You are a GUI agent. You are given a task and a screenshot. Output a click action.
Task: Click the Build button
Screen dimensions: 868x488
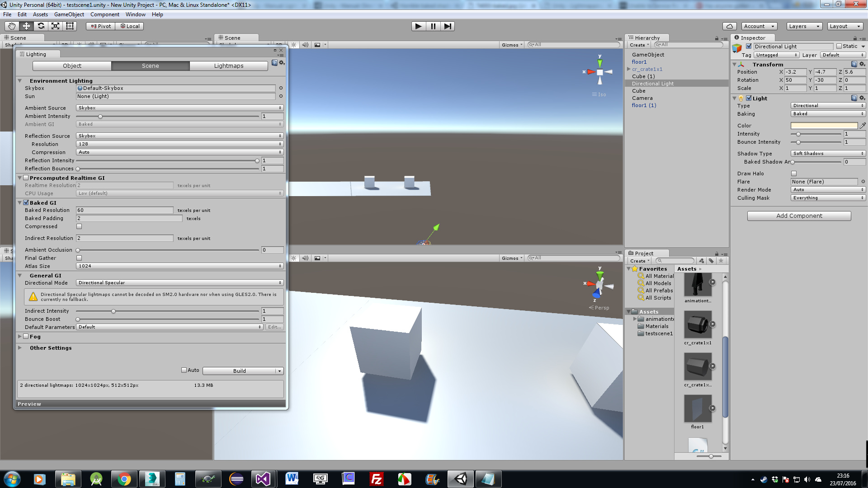[x=240, y=371]
